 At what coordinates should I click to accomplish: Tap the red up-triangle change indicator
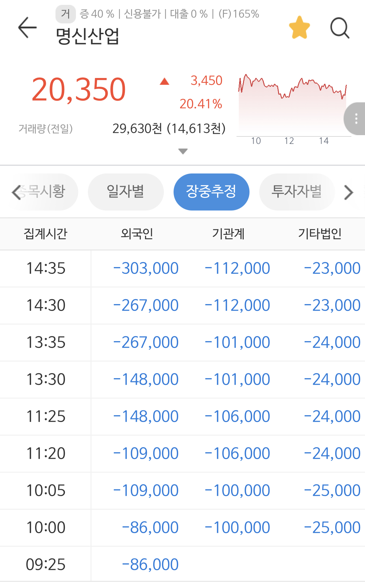[x=164, y=81]
